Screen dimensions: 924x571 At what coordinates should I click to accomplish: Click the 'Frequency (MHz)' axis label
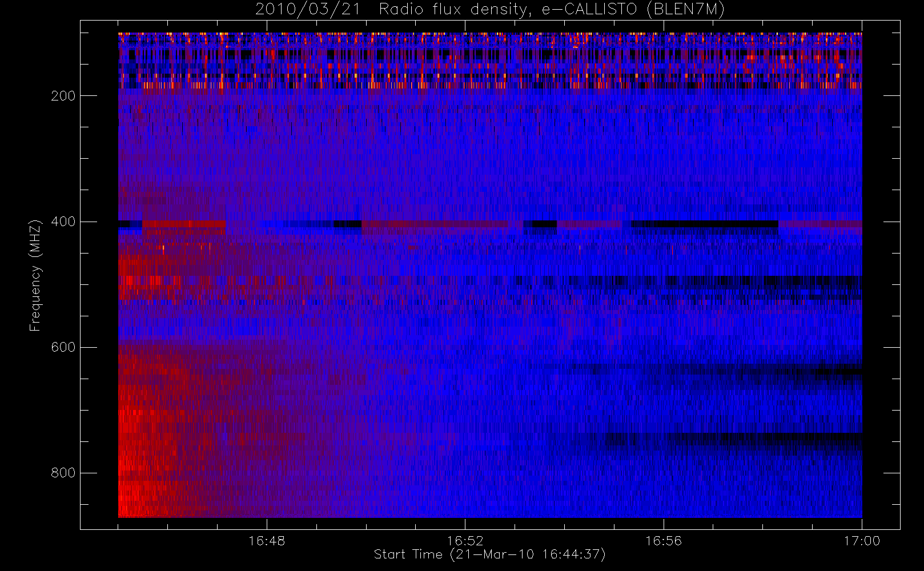[35, 276]
